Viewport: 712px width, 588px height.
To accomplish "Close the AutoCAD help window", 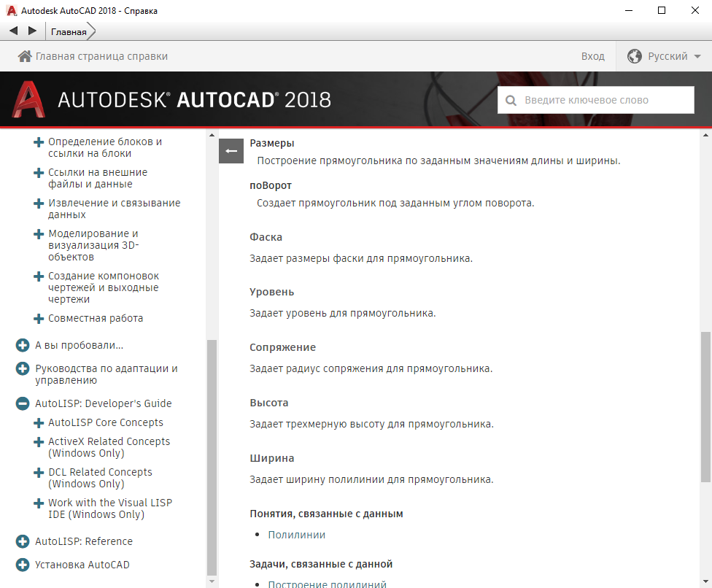I will point(694,10).
